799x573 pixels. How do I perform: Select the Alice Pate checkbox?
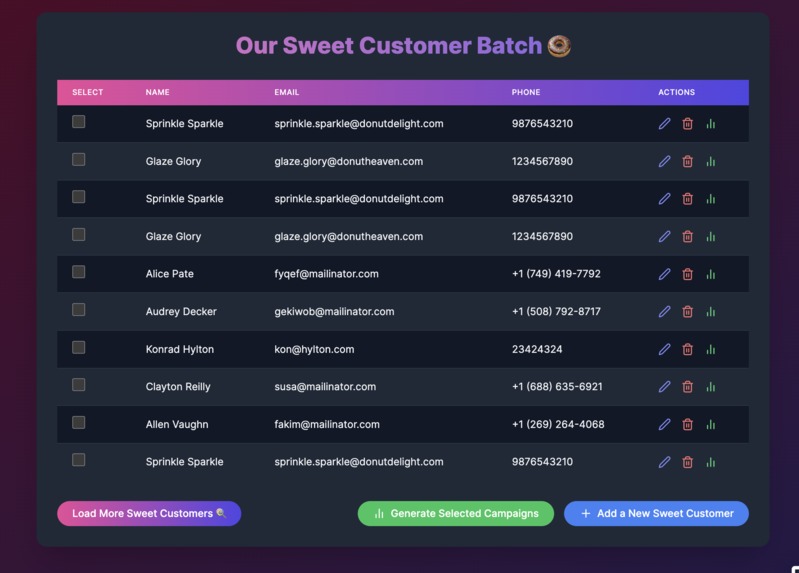78,272
